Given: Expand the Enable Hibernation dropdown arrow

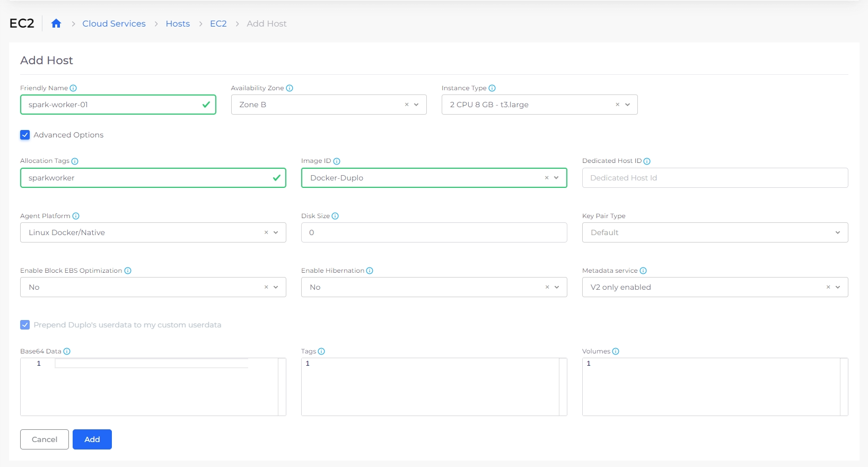Looking at the screenshot, I should [x=557, y=287].
